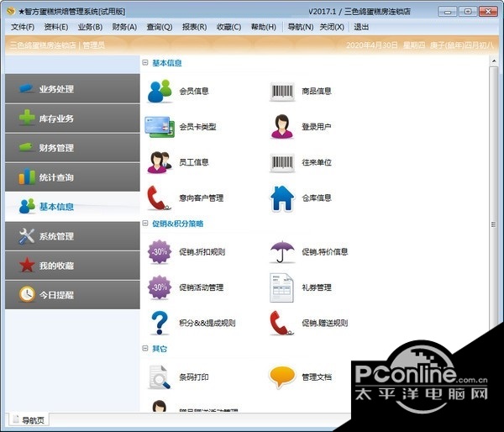Viewport: 504px width, 432px height.
Task: Open the 收藏(C) menu
Action: [x=228, y=27]
